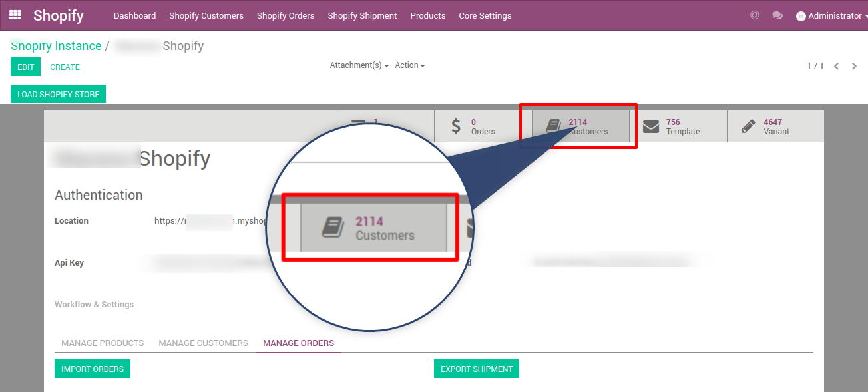Screen dimensions: 868x392
Task: Click the CREATE button
Action: click(x=65, y=67)
